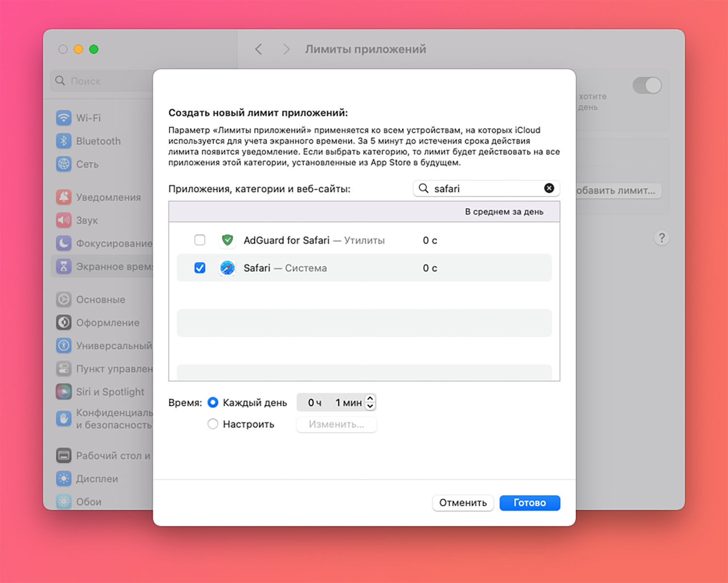Click the Фокусирование moon icon
Viewport: 728px width, 583px height.
coord(64,243)
